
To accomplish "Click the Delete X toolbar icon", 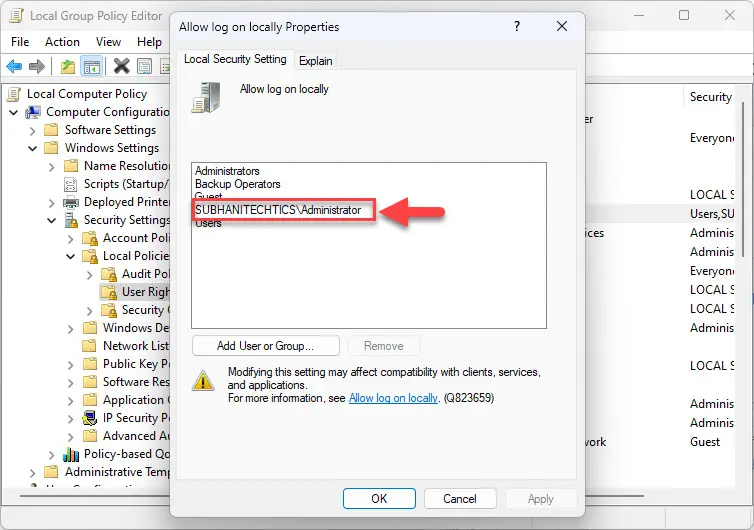I will pyautogui.click(x=121, y=66).
